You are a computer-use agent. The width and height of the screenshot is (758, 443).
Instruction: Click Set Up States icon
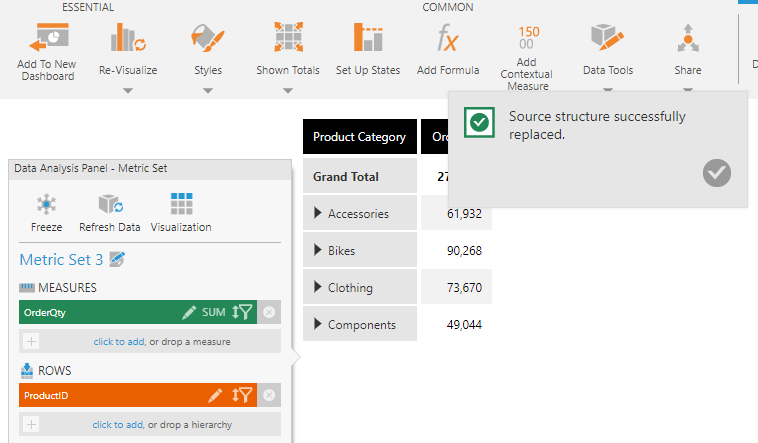tap(367, 39)
